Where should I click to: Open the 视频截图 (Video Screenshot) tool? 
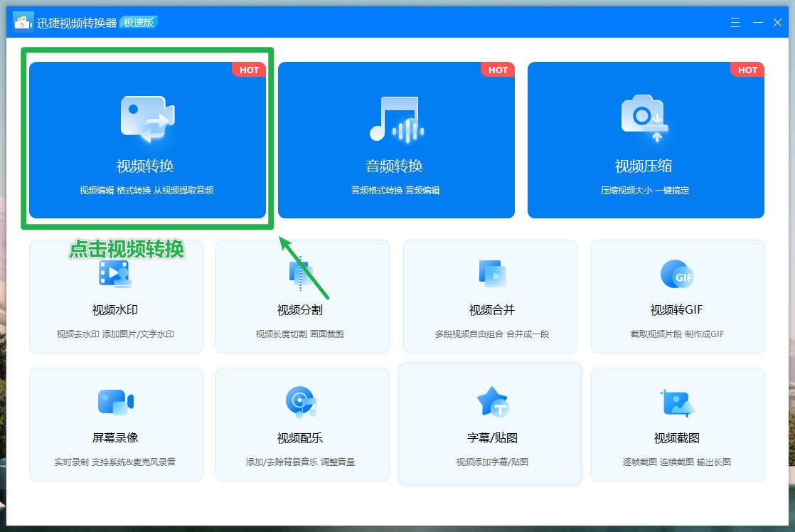pyautogui.click(x=677, y=423)
